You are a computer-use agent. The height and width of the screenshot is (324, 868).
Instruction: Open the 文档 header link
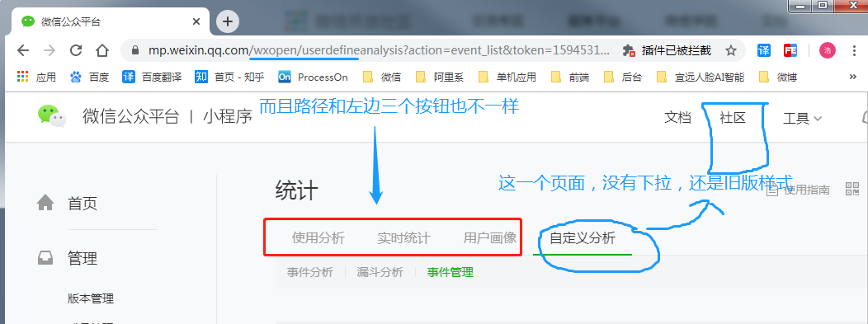click(x=678, y=118)
